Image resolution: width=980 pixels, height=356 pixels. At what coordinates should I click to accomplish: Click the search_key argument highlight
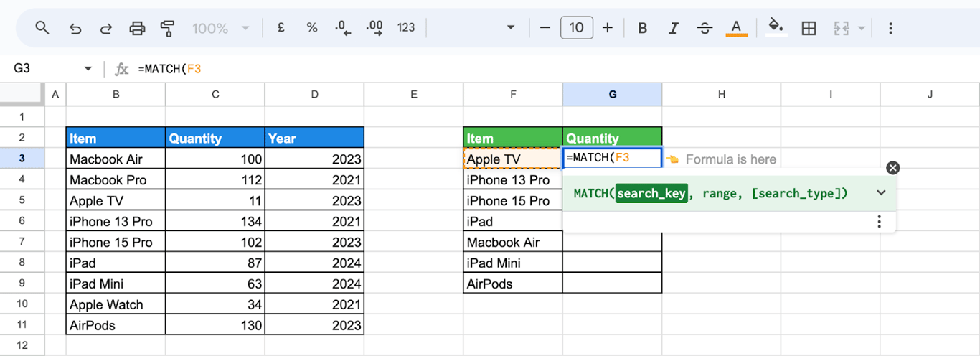point(651,193)
